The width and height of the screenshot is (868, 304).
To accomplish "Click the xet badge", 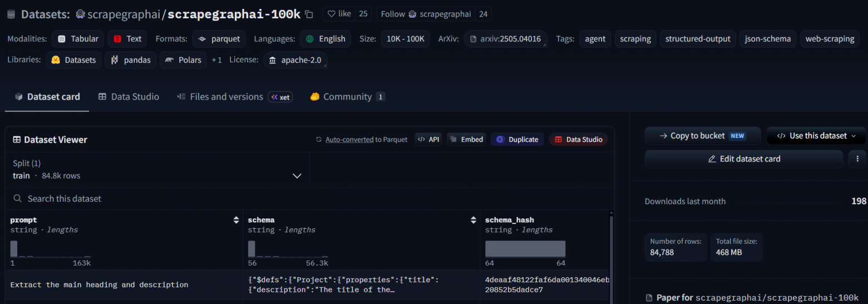I will coord(280,97).
